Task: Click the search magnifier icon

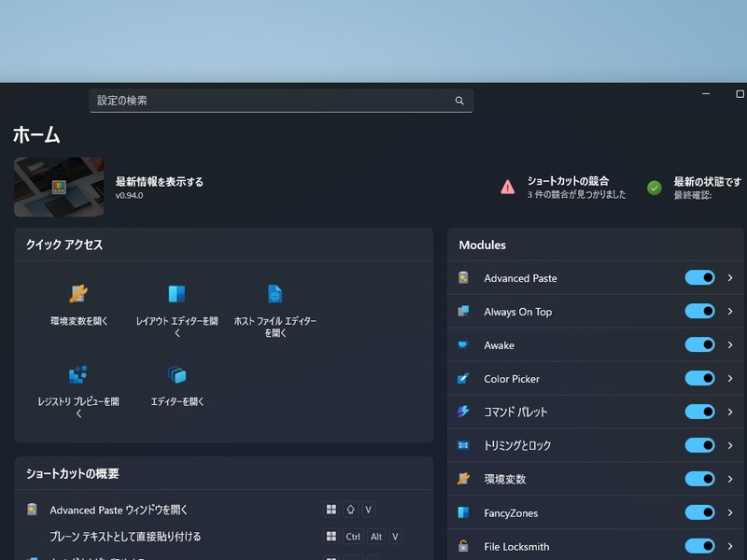Action: [459, 101]
